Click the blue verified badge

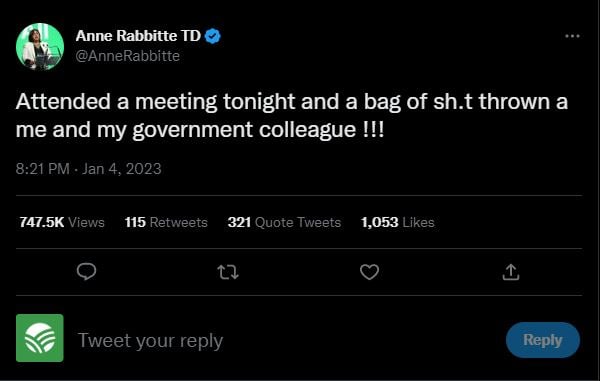pos(213,36)
